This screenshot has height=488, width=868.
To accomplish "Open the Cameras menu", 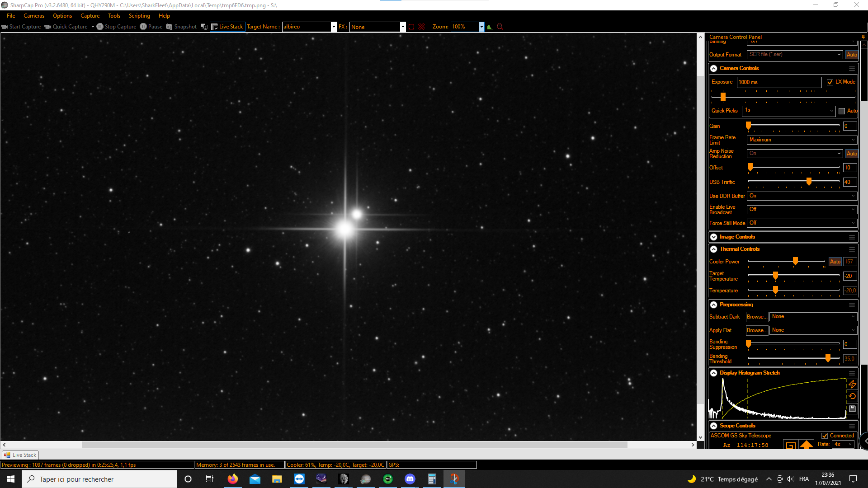I will point(34,16).
